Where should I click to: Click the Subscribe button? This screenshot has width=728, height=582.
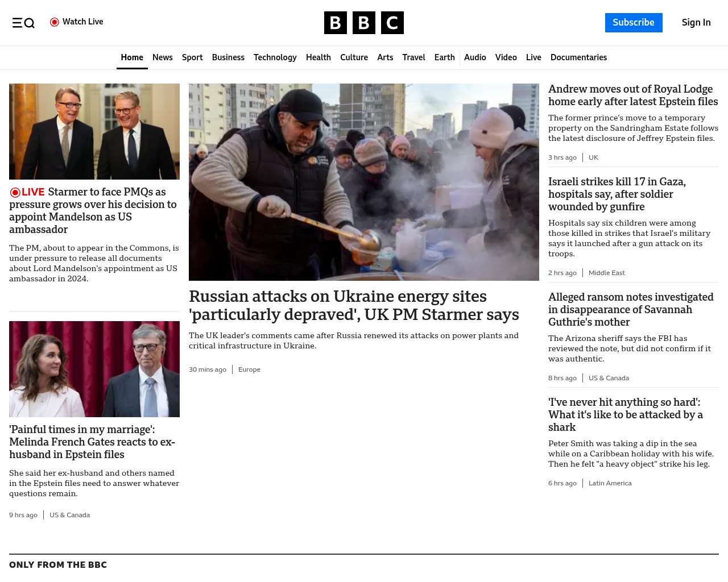click(x=634, y=23)
